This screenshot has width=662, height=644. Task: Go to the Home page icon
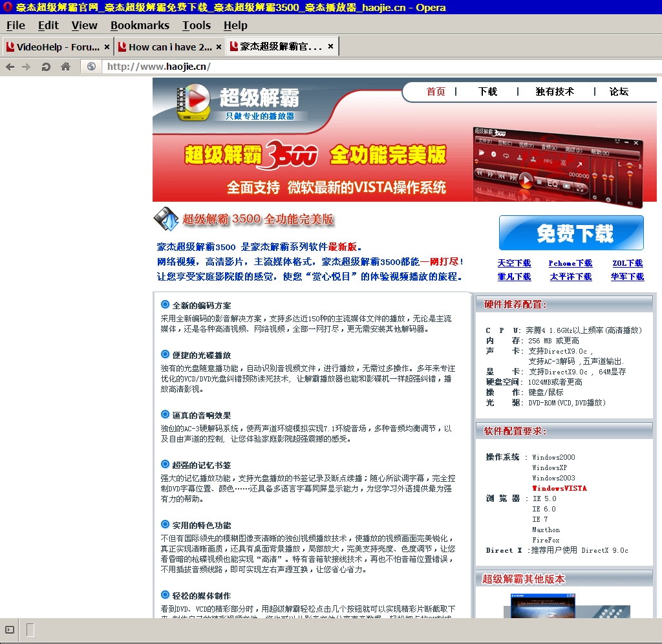(65, 67)
